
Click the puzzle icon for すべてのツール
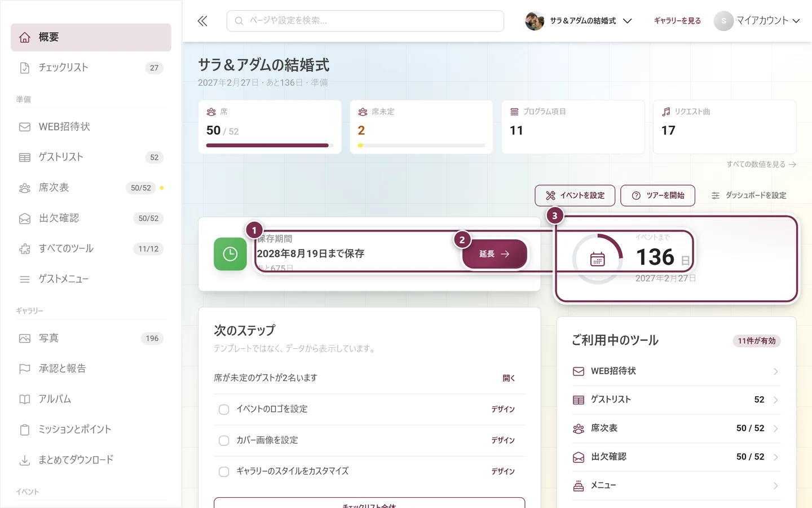(x=25, y=249)
